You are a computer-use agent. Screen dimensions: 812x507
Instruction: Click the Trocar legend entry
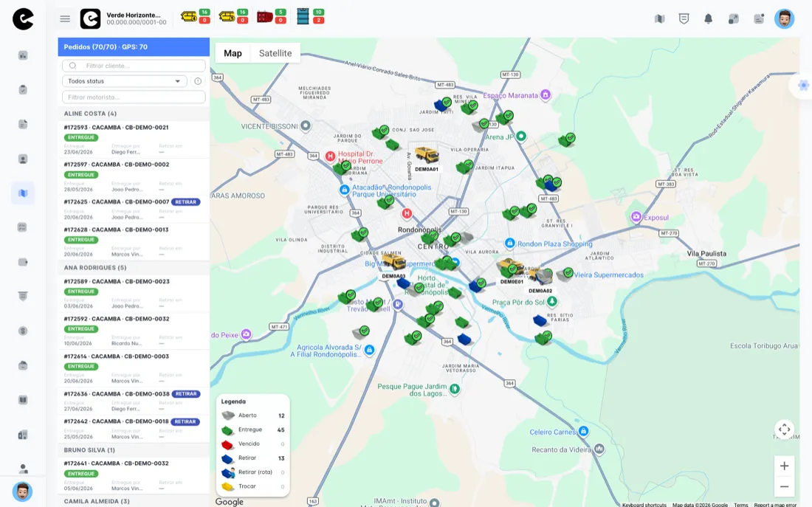252,486
